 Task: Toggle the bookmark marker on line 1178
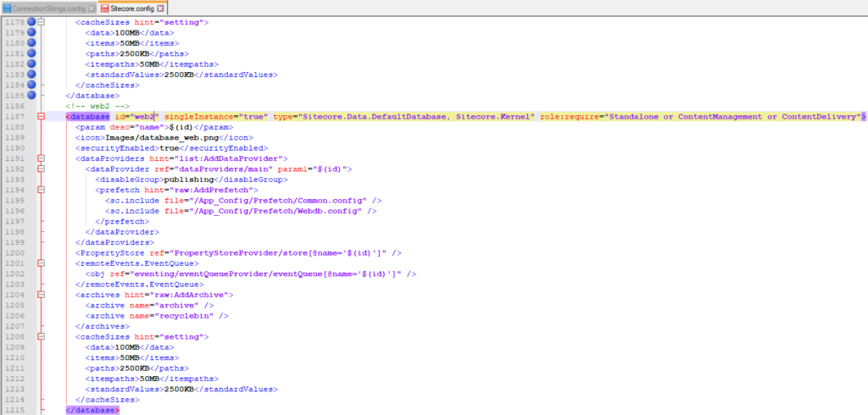pyautogui.click(x=31, y=23)
